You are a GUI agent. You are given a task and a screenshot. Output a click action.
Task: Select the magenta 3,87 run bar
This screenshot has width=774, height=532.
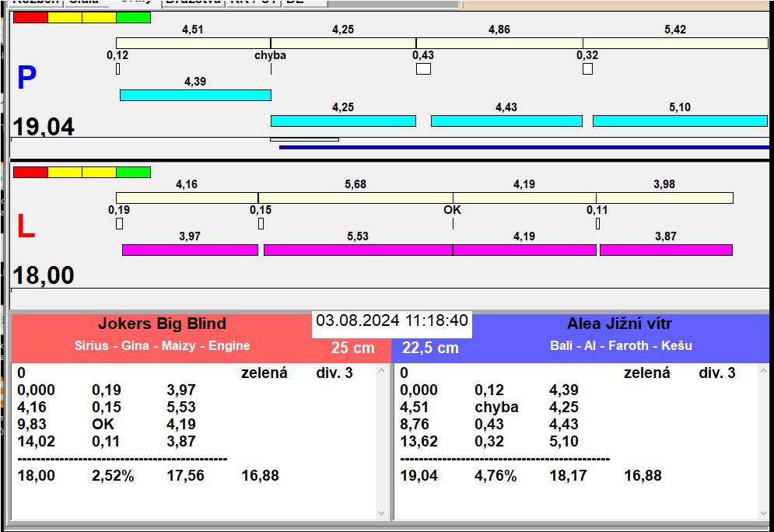click(x=666, y=250)
